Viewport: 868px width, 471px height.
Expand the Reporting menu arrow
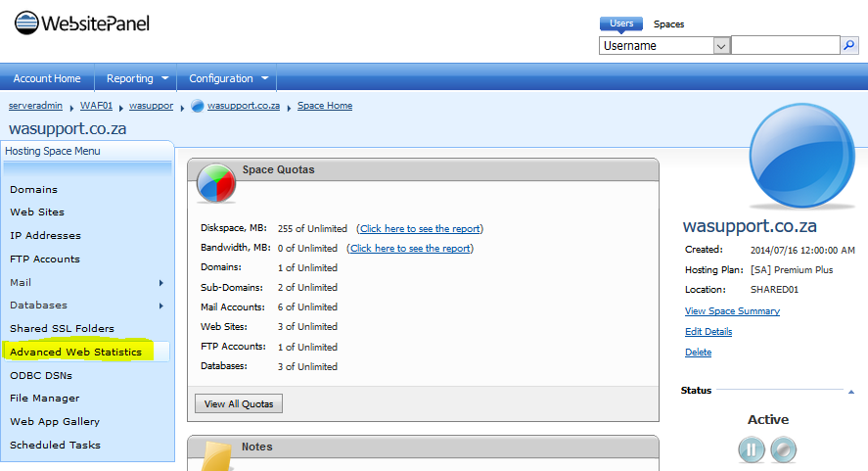coord(165,78)
